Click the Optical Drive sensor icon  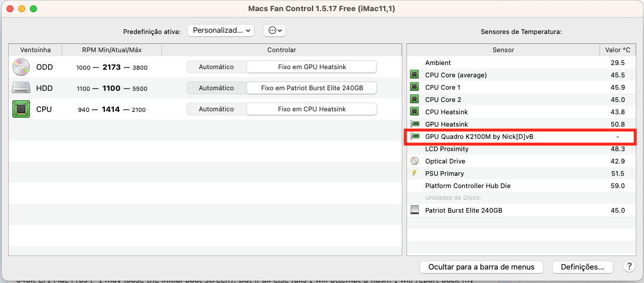415,161
